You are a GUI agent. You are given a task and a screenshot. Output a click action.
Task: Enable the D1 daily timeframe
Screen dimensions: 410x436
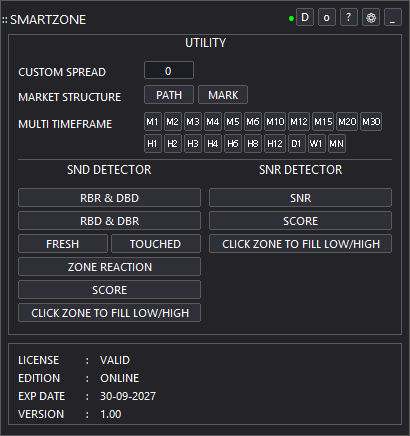point(297,144)
